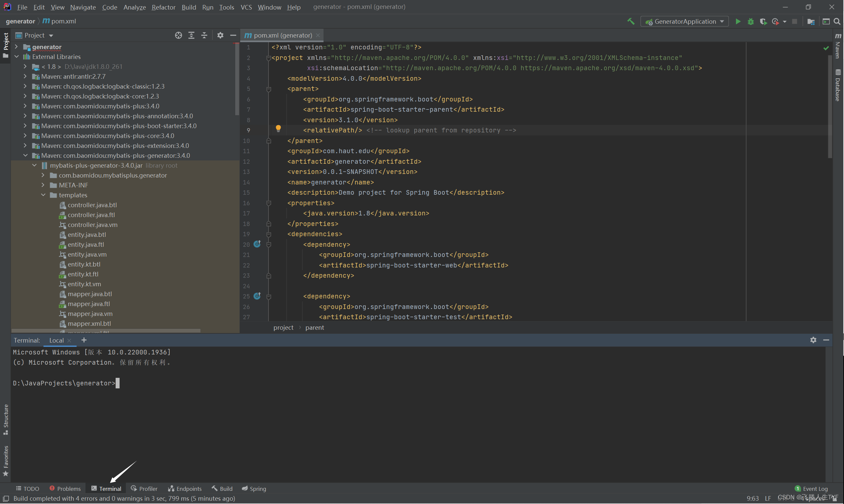Open the Terminal panel settings gear

tap(813, 340)
